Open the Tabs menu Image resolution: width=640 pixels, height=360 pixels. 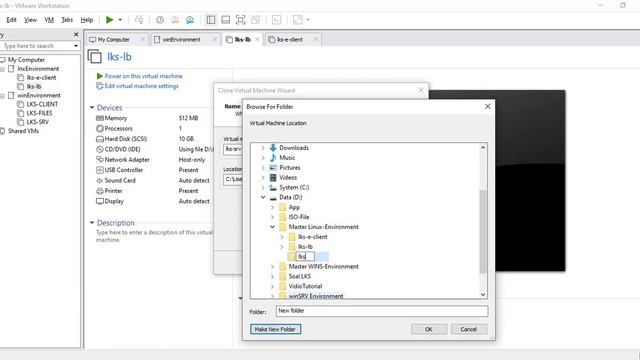click(67, 20)
